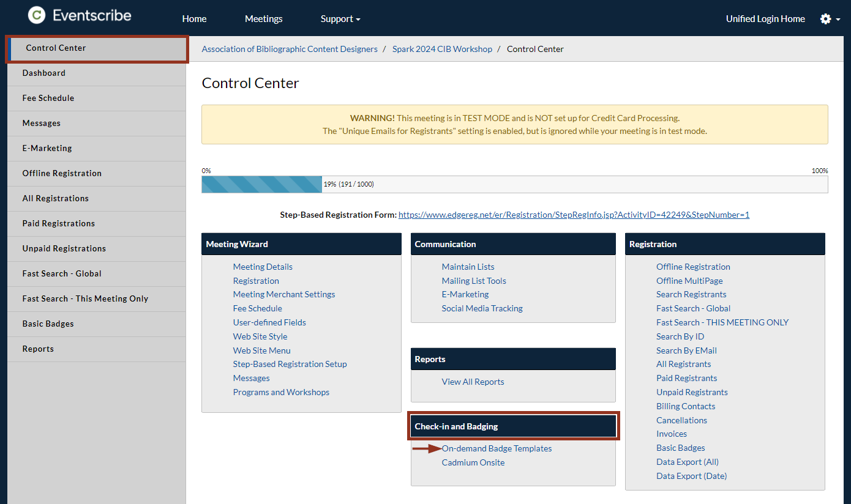Open Fee Schedule in sidebar
This screenshot has width=851, height=504.
[97, 98]
